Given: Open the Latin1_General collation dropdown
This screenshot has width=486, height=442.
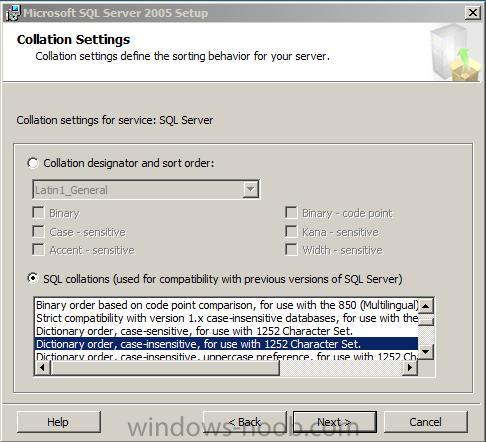Looking at the screenshot, I should [x=251, y=190].
